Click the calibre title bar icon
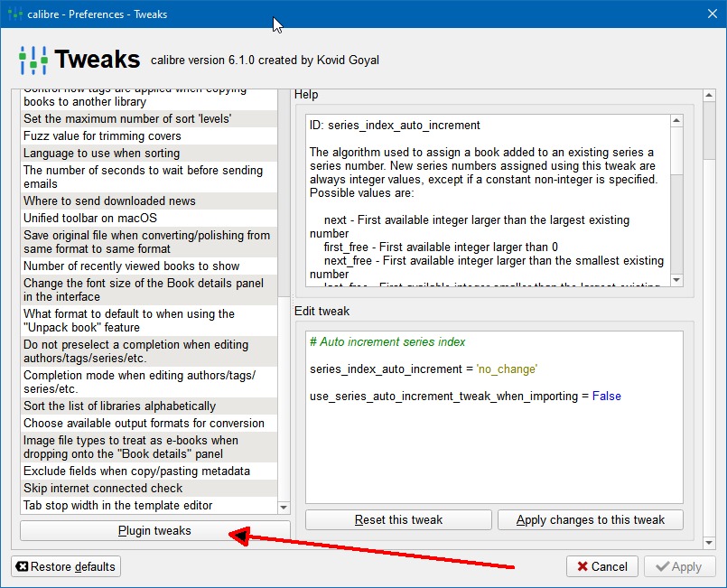The width and height of the screenshot is (727, 588). pos(15,14)
